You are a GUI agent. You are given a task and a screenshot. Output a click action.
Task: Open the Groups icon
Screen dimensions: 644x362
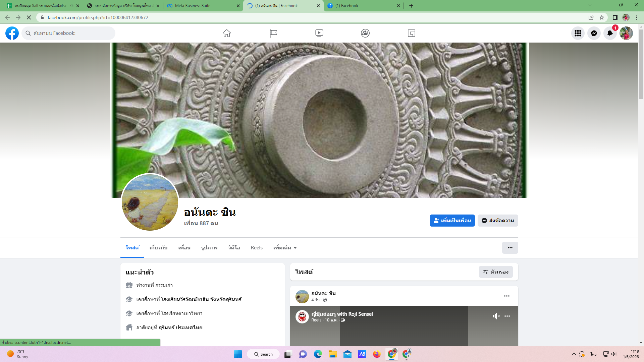pyautogui.click(x=365, y=33)
